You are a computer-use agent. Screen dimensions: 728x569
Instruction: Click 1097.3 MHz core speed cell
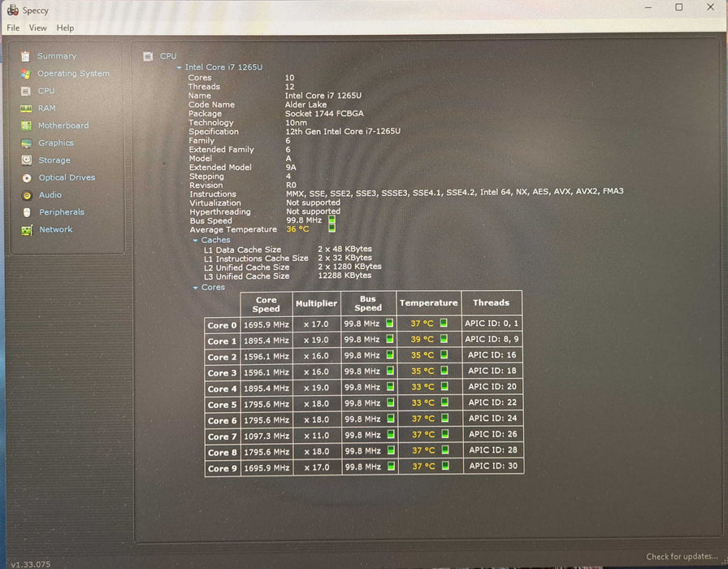point(266,437)
